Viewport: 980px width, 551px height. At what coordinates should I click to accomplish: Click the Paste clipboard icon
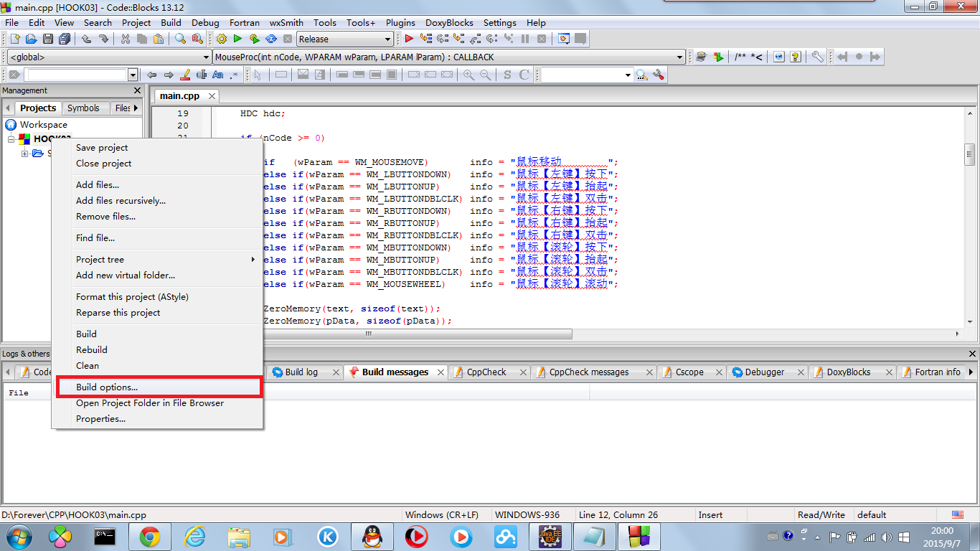click(159, 39)
